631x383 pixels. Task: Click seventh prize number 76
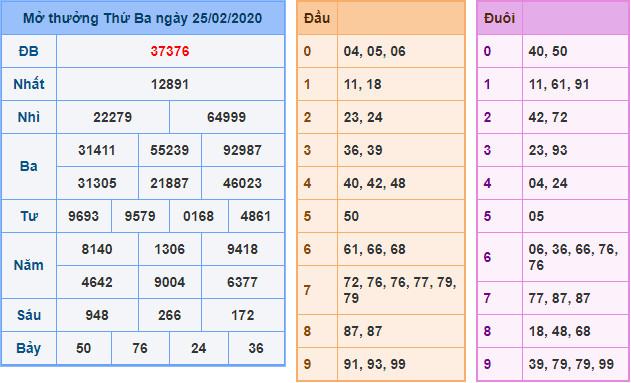point(140,348)
